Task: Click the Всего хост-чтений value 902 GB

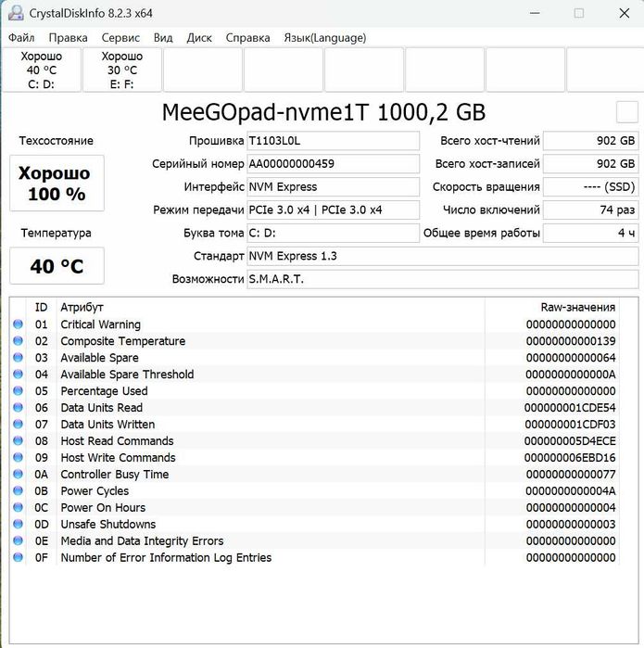Action: pos(590,141)
